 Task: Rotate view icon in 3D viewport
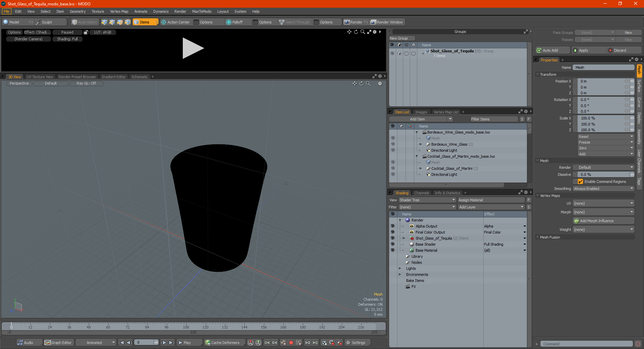[x=362, y=84]
